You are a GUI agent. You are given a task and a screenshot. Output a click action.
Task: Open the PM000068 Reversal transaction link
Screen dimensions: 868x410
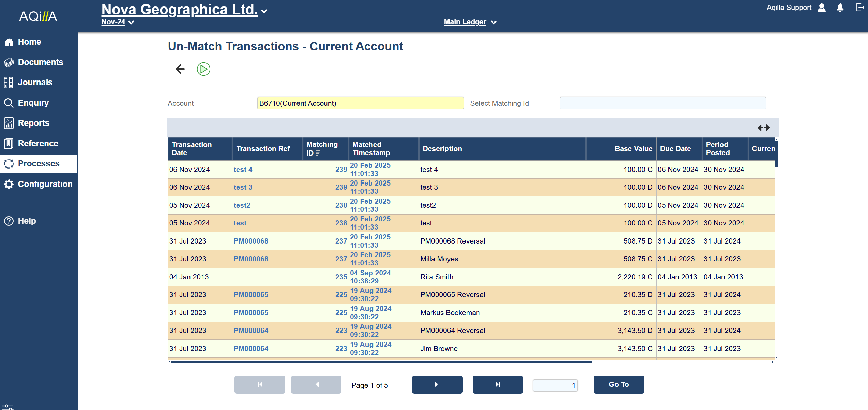pos(251,241)
